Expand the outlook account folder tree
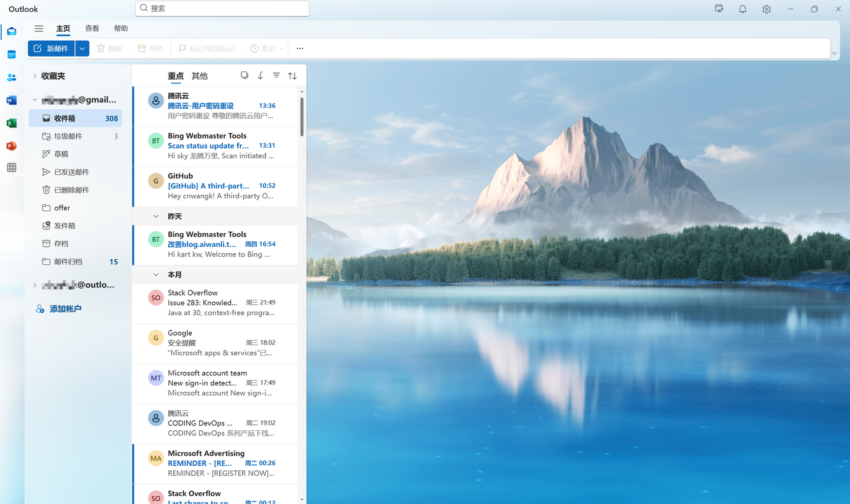This screenshot has height=504, width=850. pos(35,285)
